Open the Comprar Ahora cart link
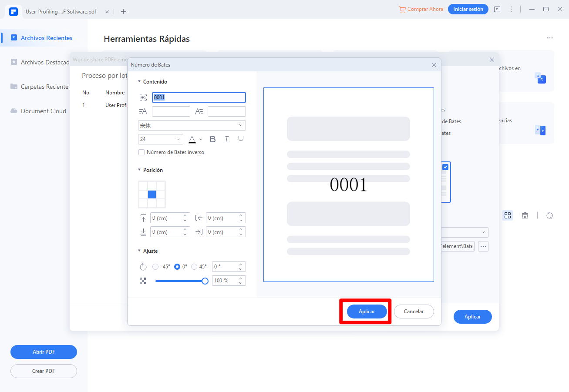Viewport: 569px width, 392px height. pyautogui.click(x=421, y=9)
